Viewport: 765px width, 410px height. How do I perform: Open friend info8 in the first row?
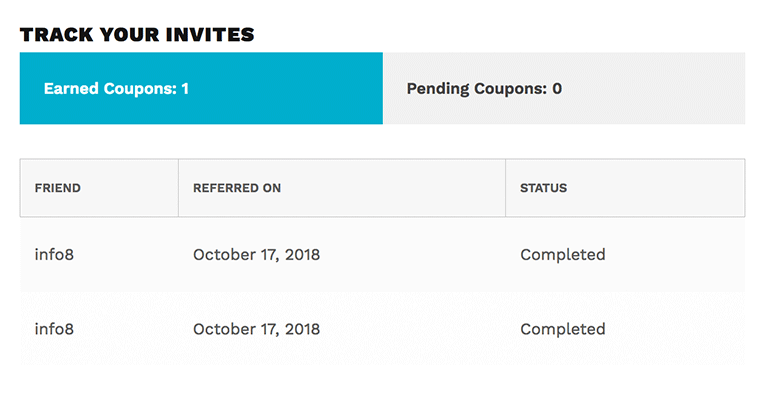[x=54, y=254]
